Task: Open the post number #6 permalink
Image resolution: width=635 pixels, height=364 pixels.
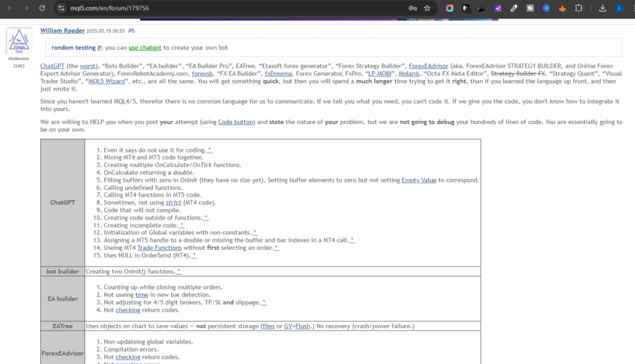Action: (x=131, y=30)
